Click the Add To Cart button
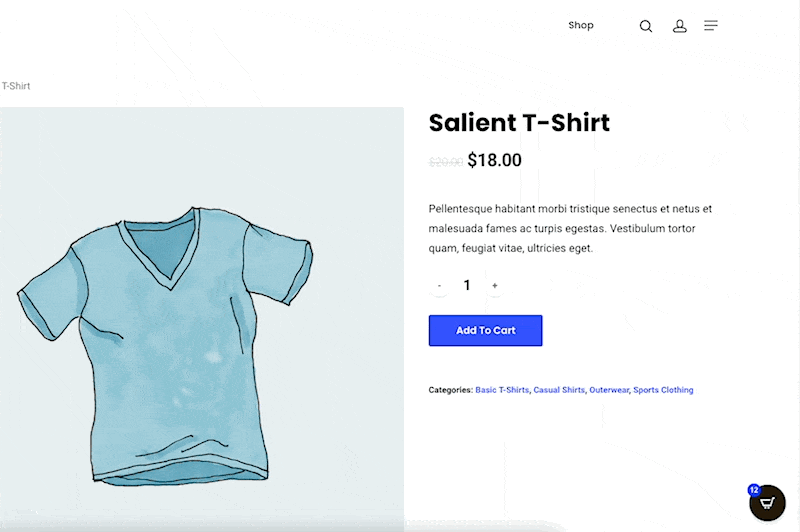This screenshot has height=532, width=800. coord(485,331)
